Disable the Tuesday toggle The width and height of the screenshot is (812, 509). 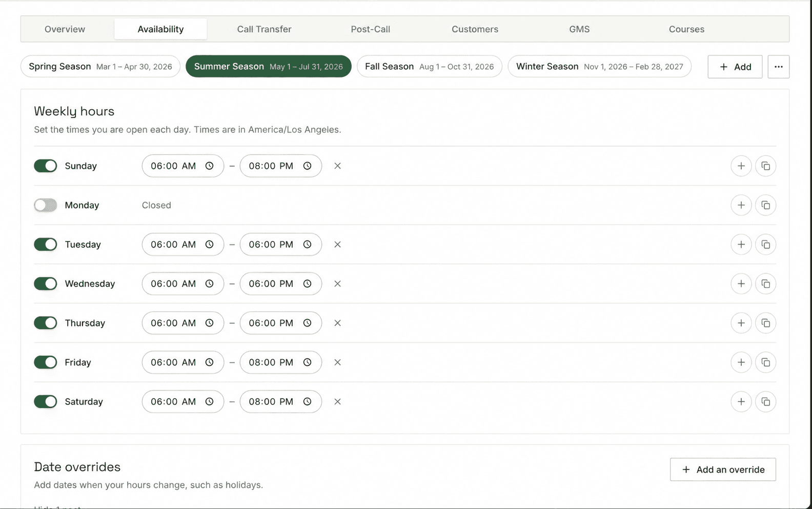46,245
